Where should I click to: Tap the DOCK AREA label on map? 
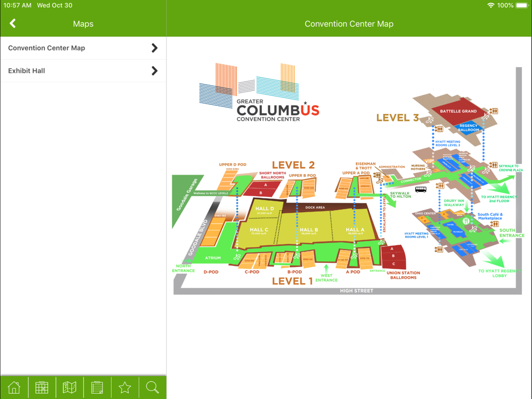(315, 207)
